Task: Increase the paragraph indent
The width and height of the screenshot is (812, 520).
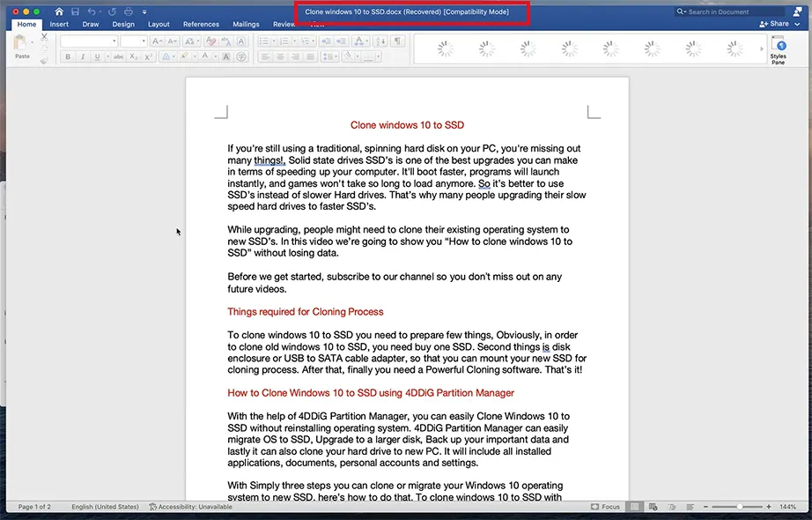Action: coord(341,41)
